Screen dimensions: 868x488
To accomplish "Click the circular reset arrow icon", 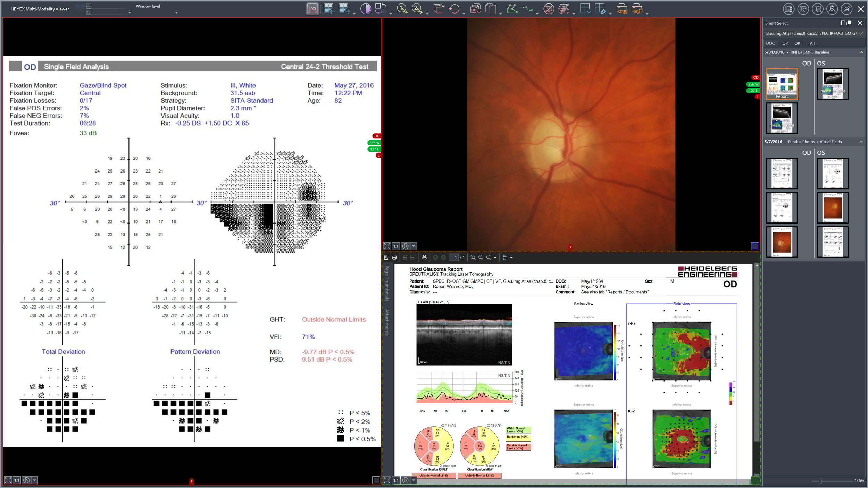I will [x=454, y=9].
